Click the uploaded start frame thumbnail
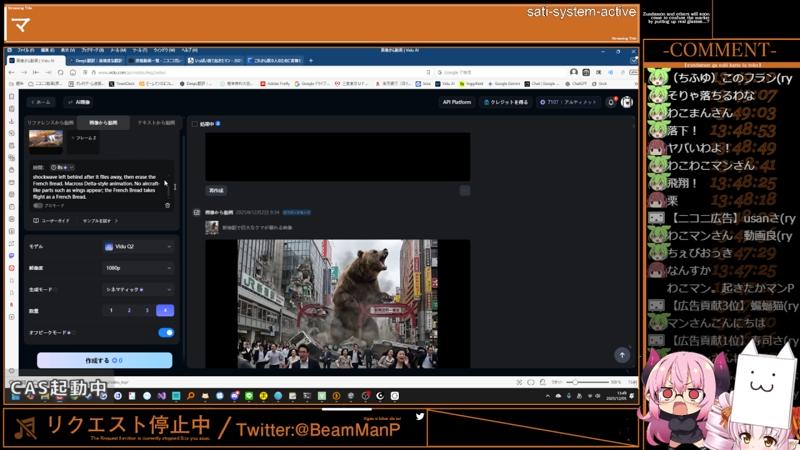This screenshot has height=450, width=800. (x=46, y=140)
